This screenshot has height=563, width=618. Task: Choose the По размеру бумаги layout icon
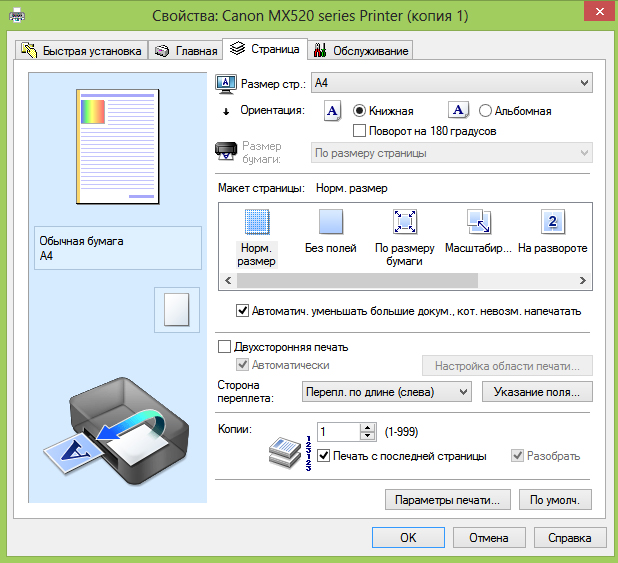point(404,222)
